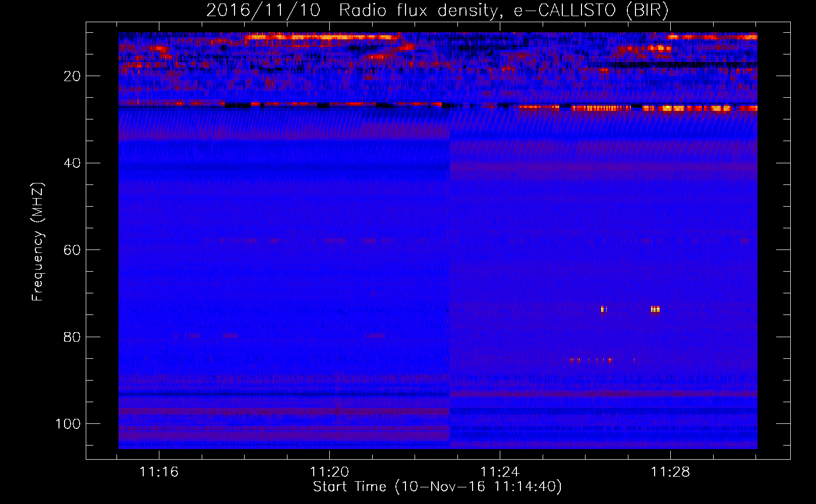Viewport: 816px width, 504px height.
Task: Click the "Start Time (10-Nov-16 11:14:40)" label
Action: click(x=437, y=487)
